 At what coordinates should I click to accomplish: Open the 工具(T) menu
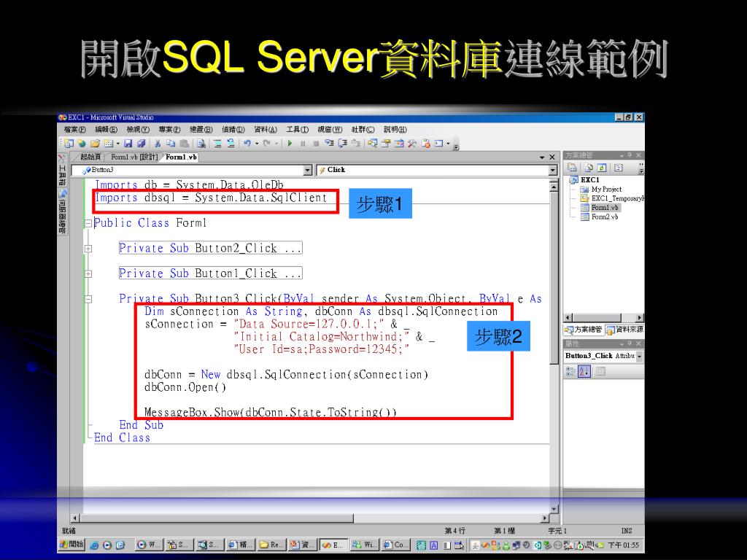[298, 130]
